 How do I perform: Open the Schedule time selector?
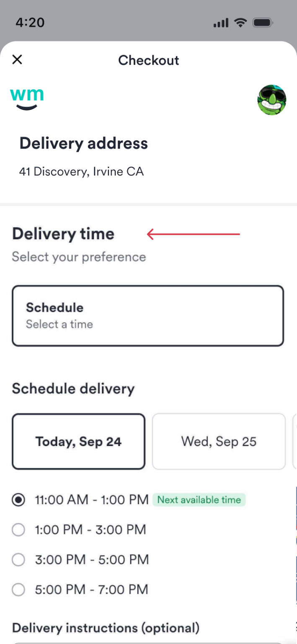(148, 315)
